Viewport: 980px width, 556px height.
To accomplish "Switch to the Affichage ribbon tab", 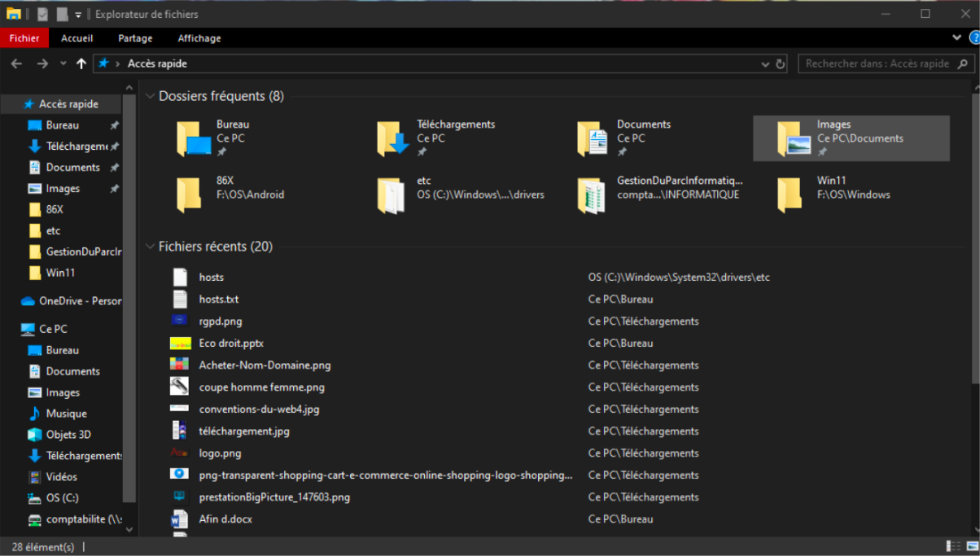I will pos(199,38).
